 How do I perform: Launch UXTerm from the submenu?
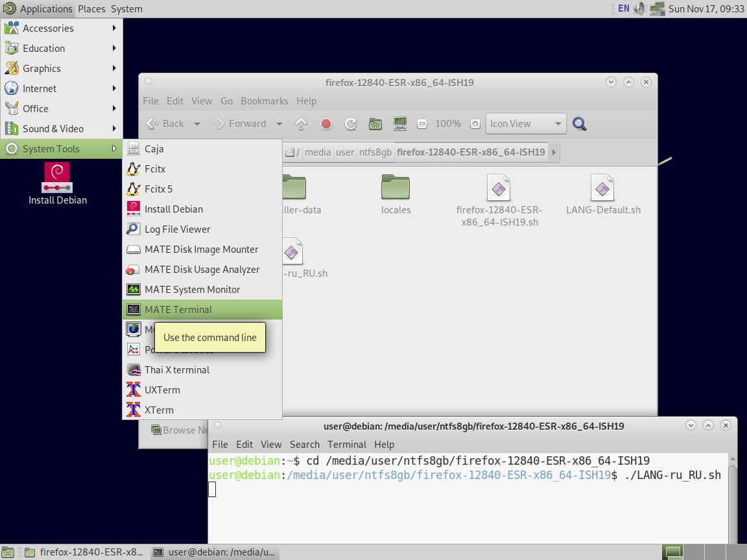(202, 390)
